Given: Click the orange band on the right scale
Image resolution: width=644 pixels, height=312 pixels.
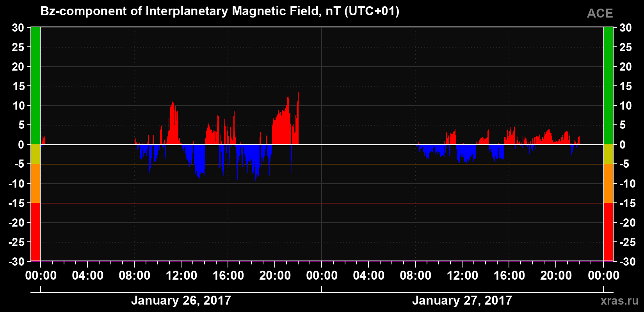Looking at the screenshot, I should [608, 183].
